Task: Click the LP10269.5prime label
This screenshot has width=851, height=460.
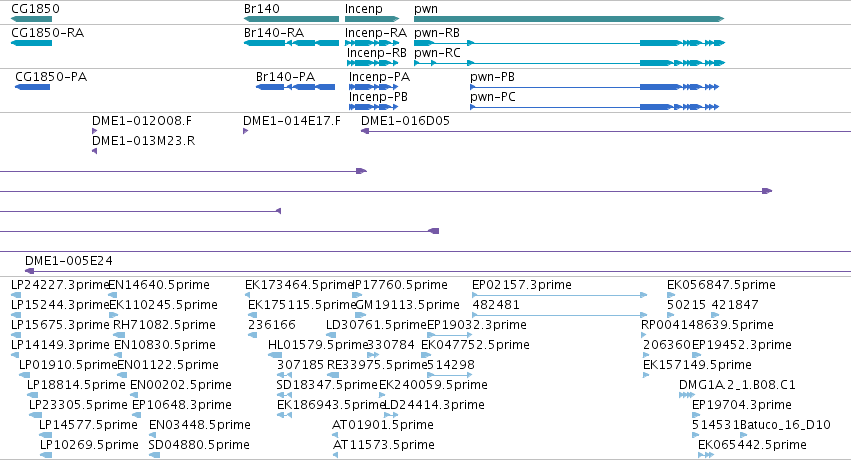Action: [89, 445]
